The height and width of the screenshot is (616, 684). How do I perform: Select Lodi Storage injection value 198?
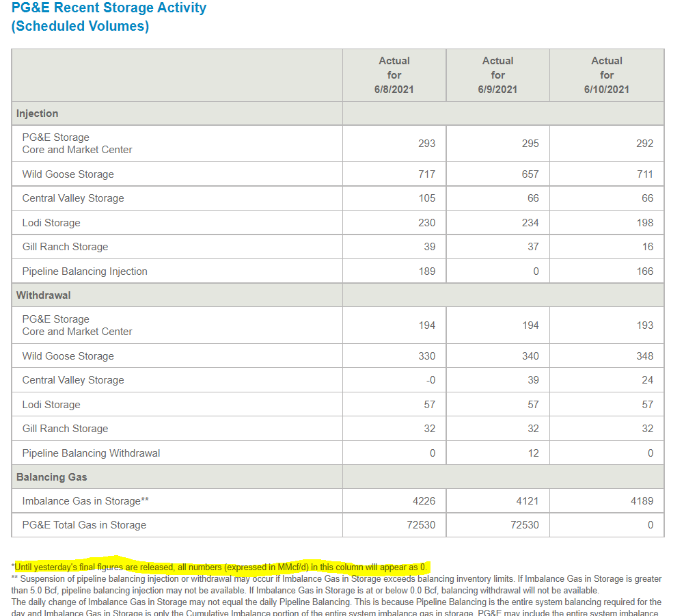pos(645,223)
